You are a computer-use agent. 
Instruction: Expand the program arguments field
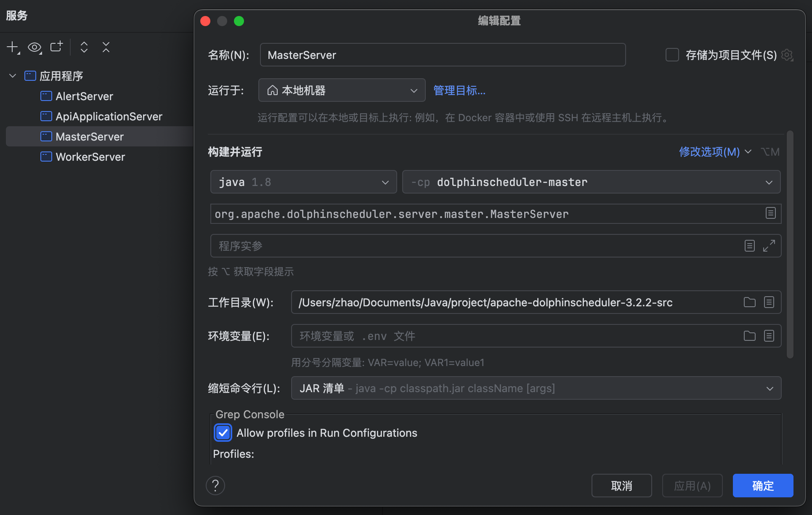(769, 246)
